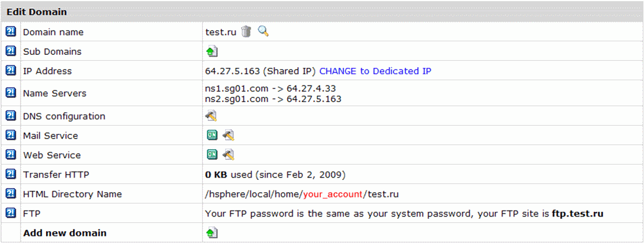Open DNS configuration edit icon
The image size is (644, 243).
tap(211, 116)
